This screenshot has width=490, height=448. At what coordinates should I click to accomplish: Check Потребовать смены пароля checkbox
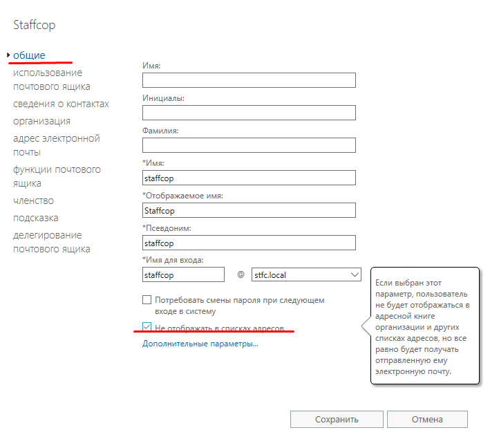[147, 300]
